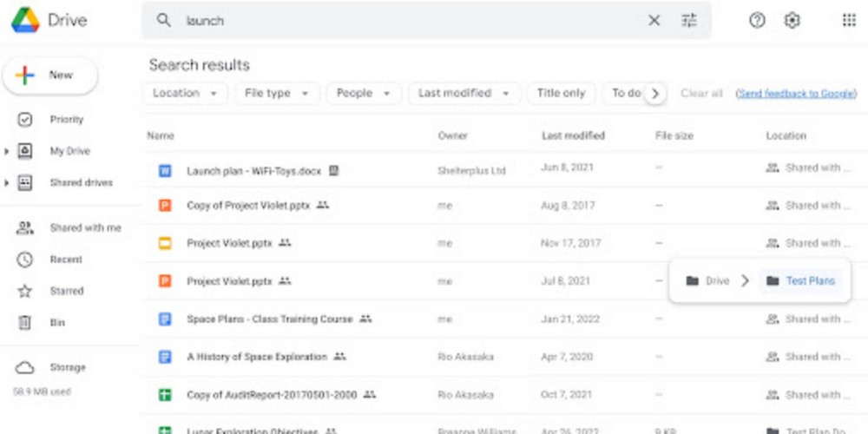Screen dimensions: 868x434
Task: Open the Send feedback to Google link
Action: point(795,93)
